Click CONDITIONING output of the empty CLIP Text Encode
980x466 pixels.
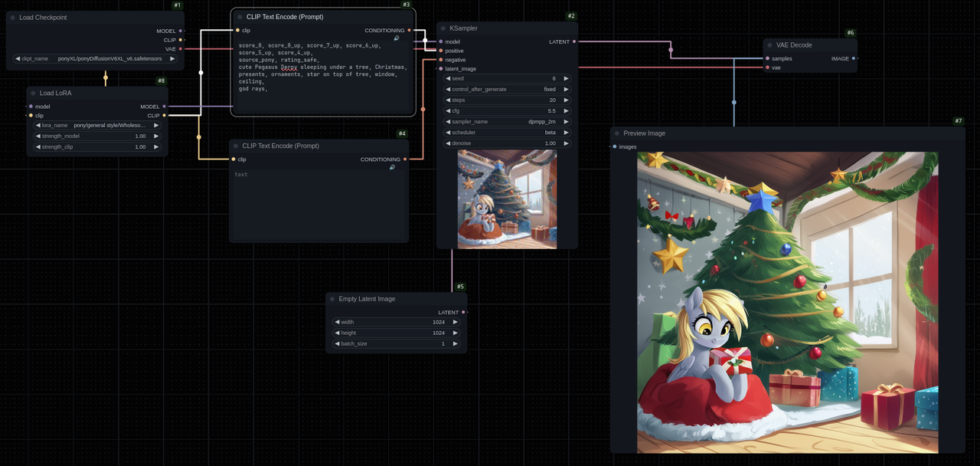tap(405, 159)
